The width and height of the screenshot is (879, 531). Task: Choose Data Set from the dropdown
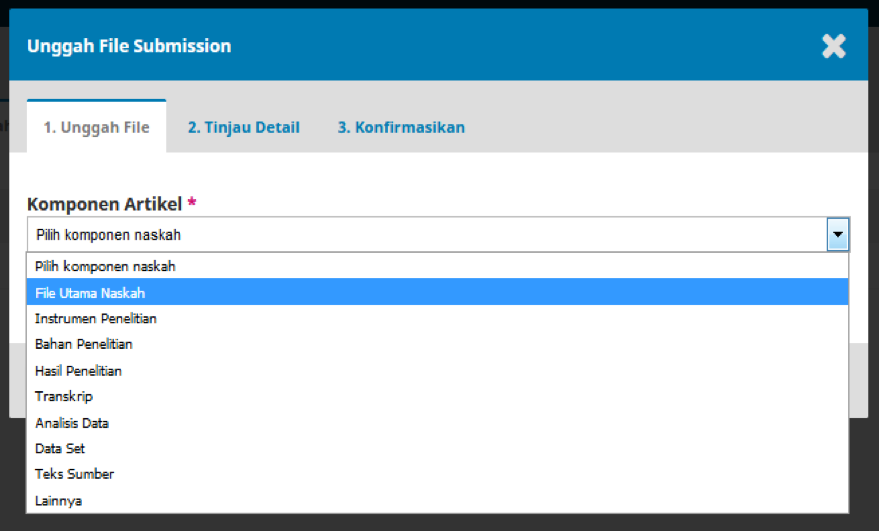pos(60,449)
